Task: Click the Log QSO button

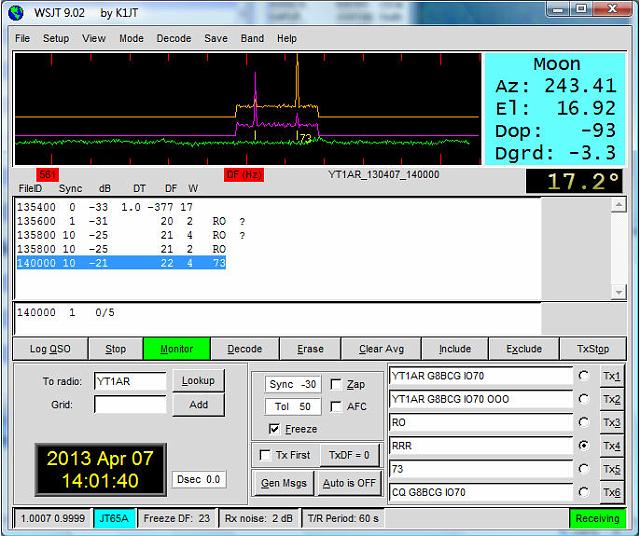Action: click(51, 349)
